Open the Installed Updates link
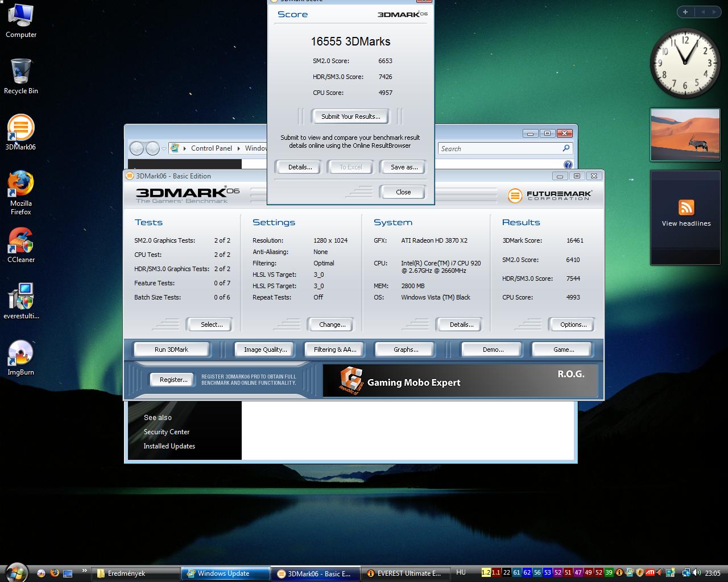Image resolution: width=728 pixels, height=582 pixels. click(169, 446)
